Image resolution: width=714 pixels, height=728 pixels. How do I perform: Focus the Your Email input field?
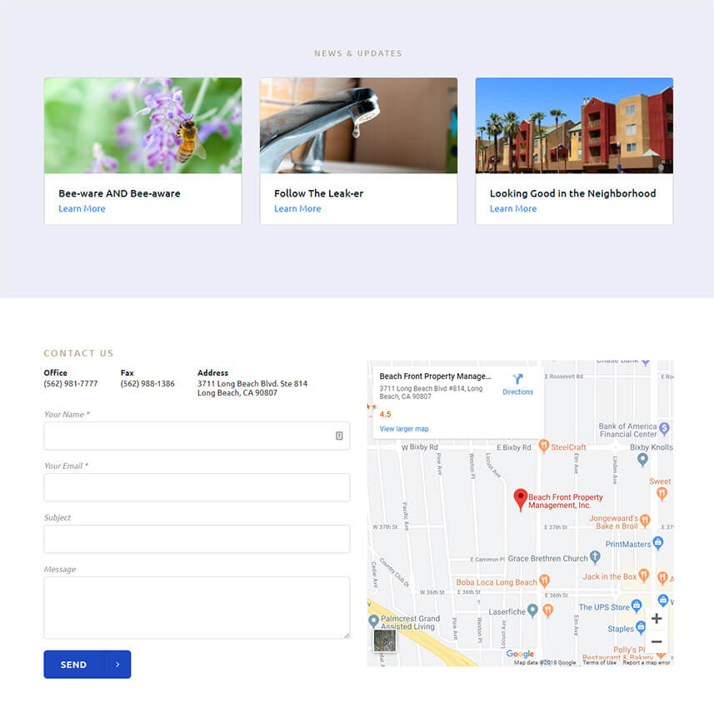click(197, 487)
